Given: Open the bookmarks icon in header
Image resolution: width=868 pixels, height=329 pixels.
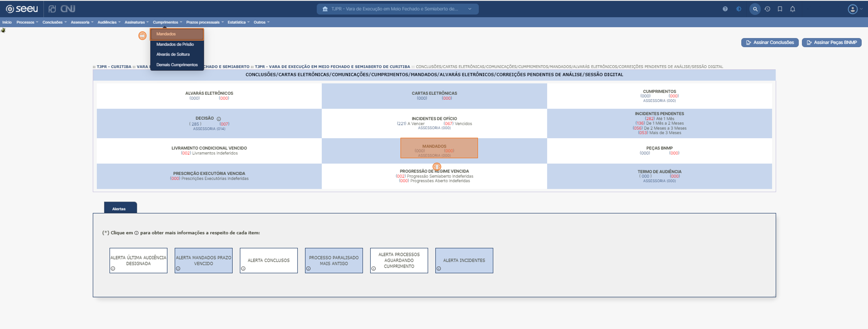Looking at the screenshot, I should [x=780, y=9].
